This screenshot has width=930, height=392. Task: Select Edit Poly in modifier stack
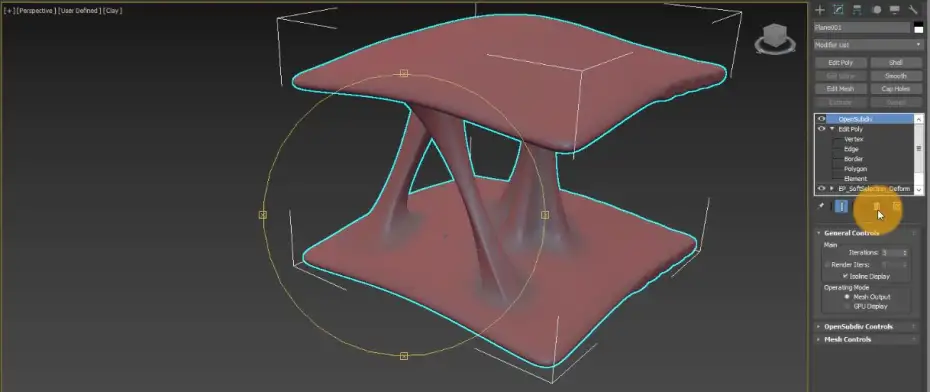click(850, 129)
